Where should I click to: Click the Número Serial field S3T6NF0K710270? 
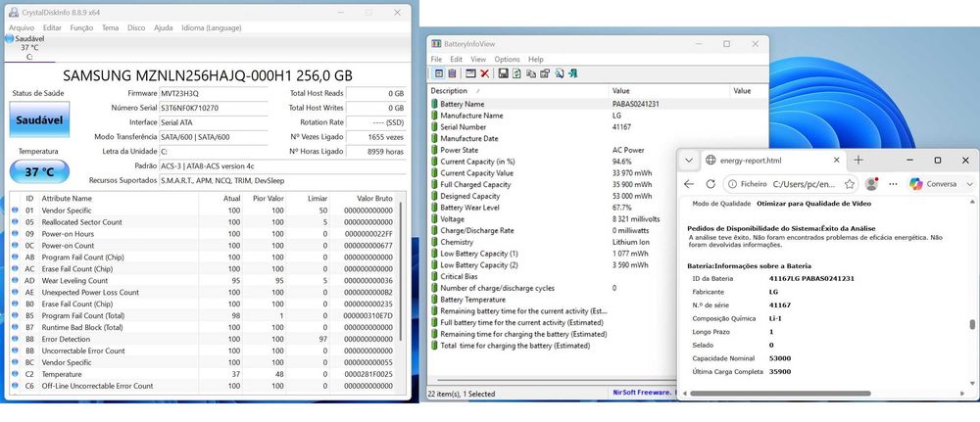click(x=213, y=108)
